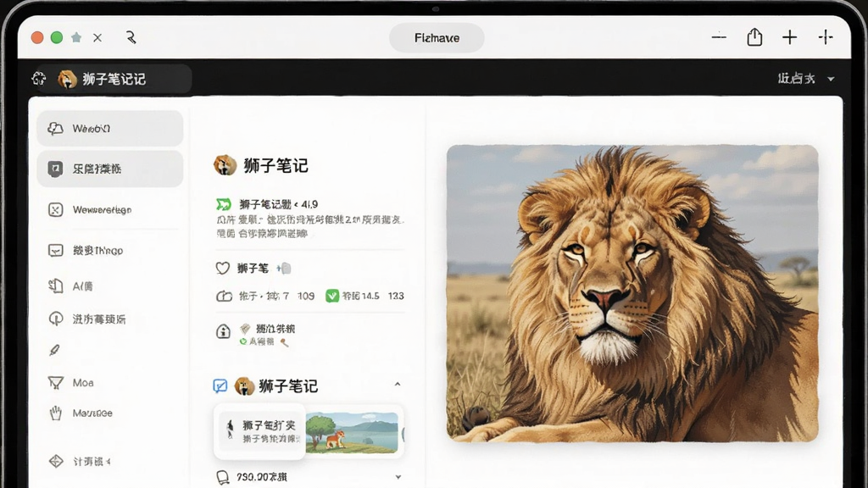The width and height of the screenshot is (868, 488).
Task: Click the small pencil icon in details row
Action: (285, 342)
